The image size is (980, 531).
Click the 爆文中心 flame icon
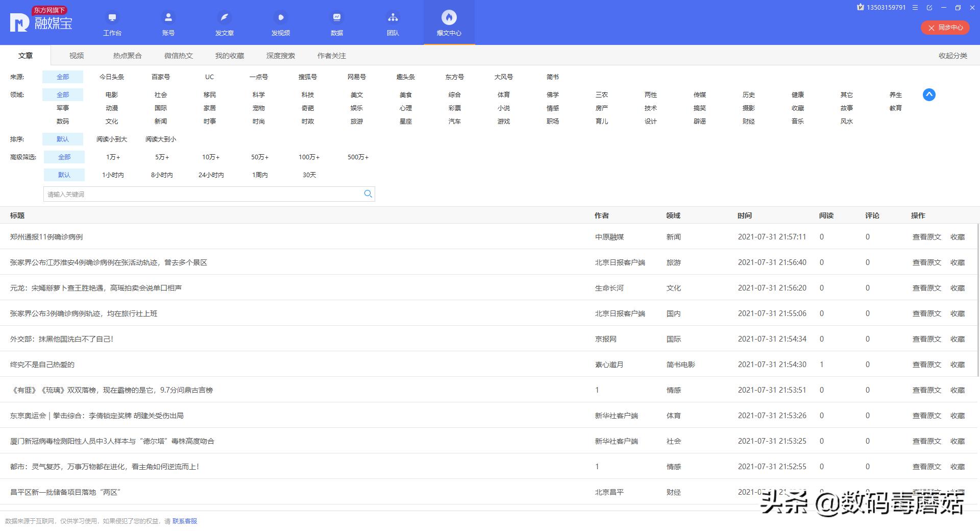[x=449, y=18]
